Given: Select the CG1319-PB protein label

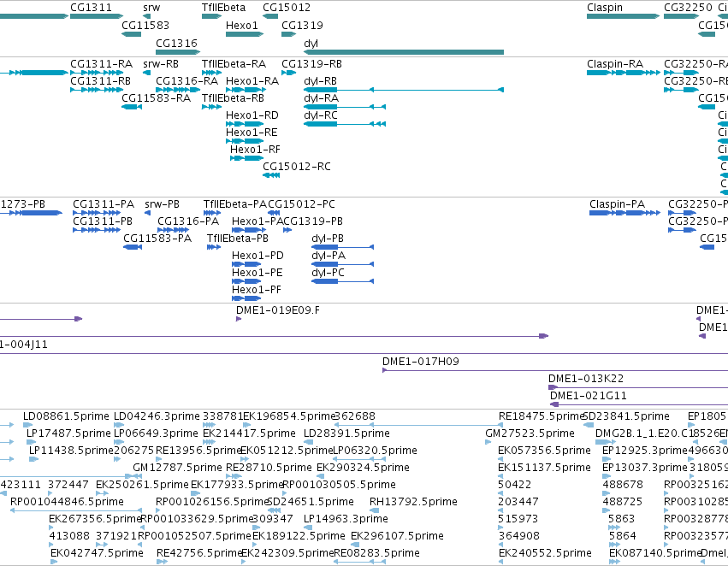Looking at the screenshot, I should [313, 221].
